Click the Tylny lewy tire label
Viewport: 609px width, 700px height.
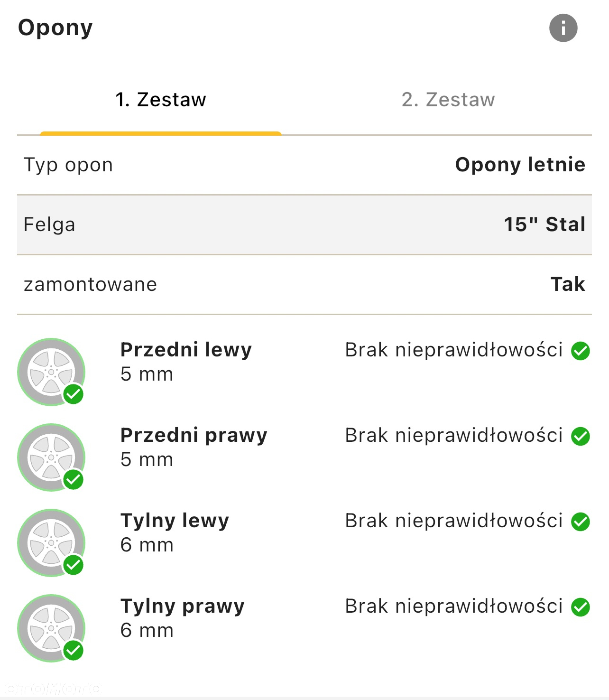tap(175, 521)
